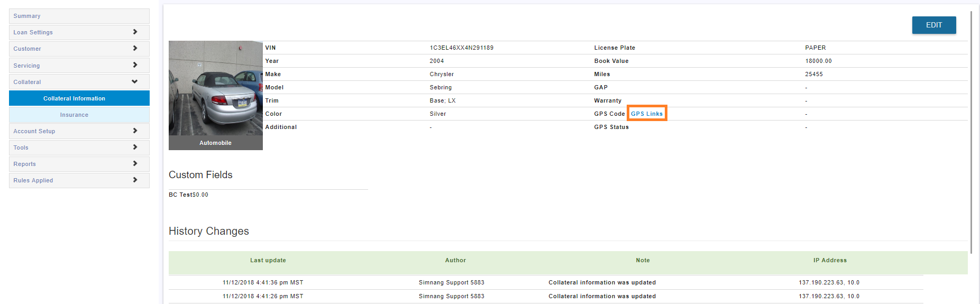Click the Last update column header
Viewport: 980px width, 304px height.
[x=268, y=260]
